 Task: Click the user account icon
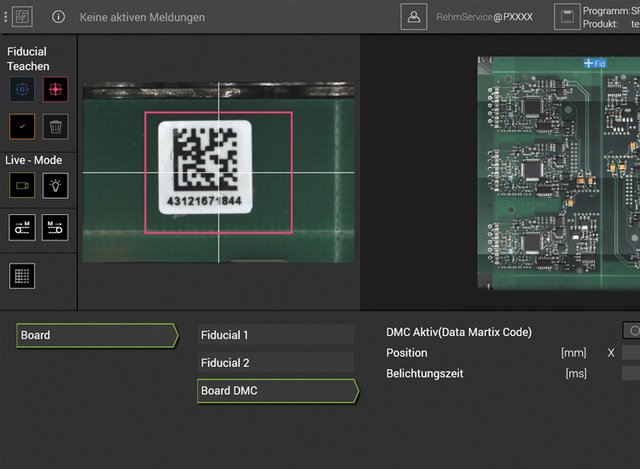(x=414, y=17)
